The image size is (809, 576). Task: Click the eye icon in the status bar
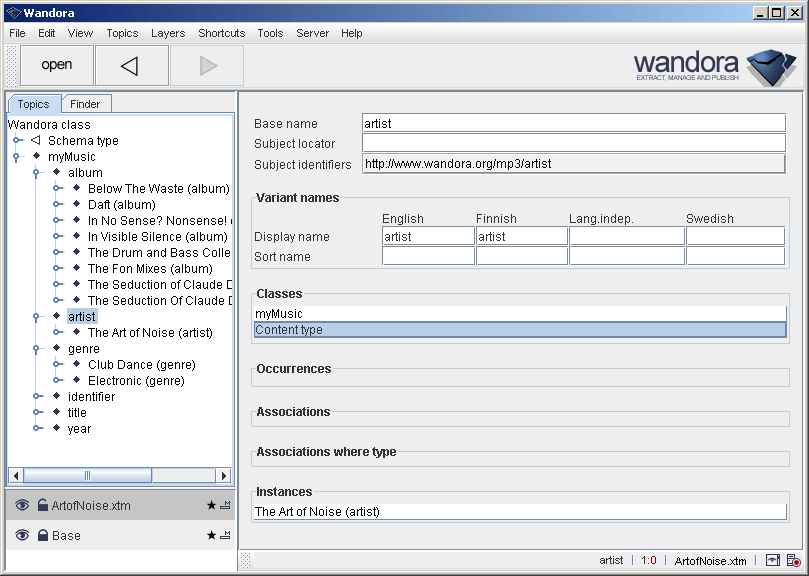[772, 561]
